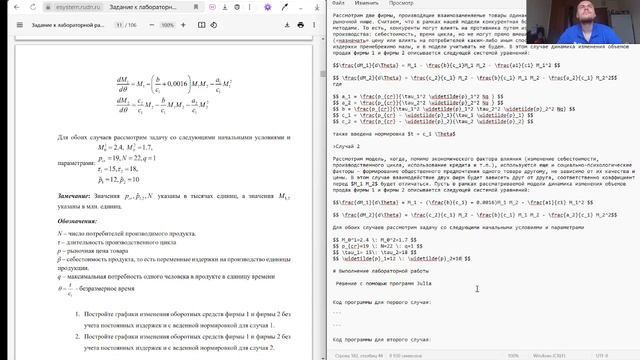Bookmark the page with the bookmark icon
The image size is (640, 360).
tap(196, 7)
